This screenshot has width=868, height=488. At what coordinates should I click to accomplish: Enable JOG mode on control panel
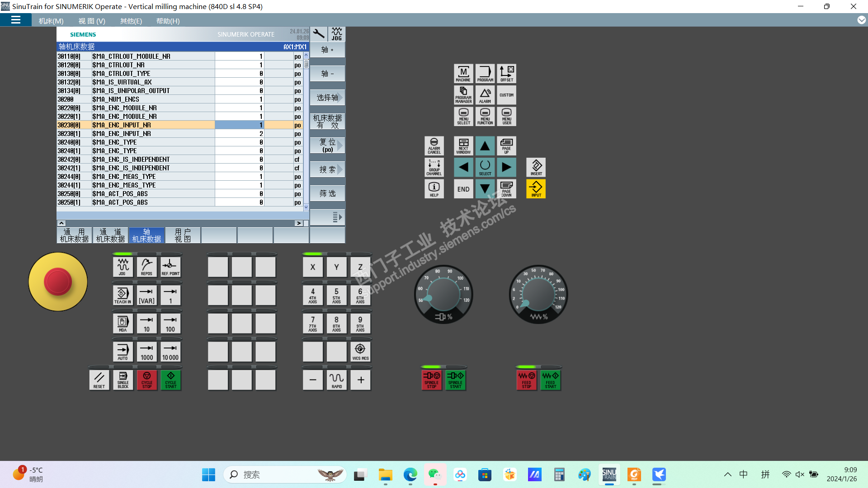coord(123,267)
